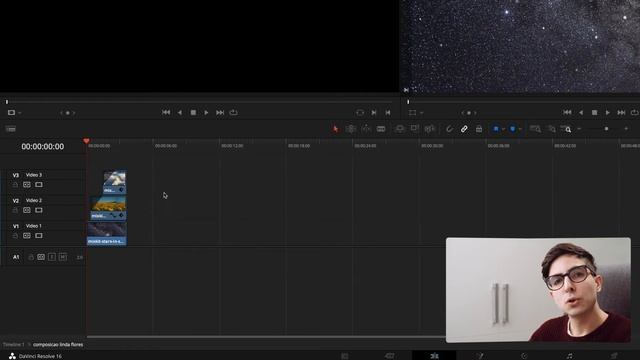Image resolution: width=640 pixels, height=360 pixels.
Task: Source viewer: go to last frame
Action: [x=220, y=112]
